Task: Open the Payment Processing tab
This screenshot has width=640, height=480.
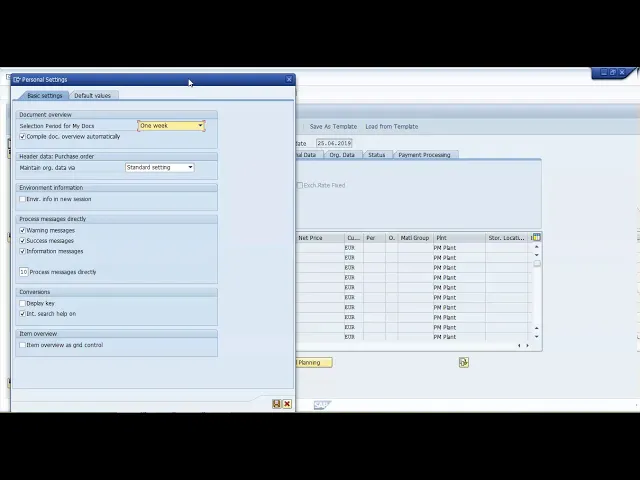Action: pos(424,155)
